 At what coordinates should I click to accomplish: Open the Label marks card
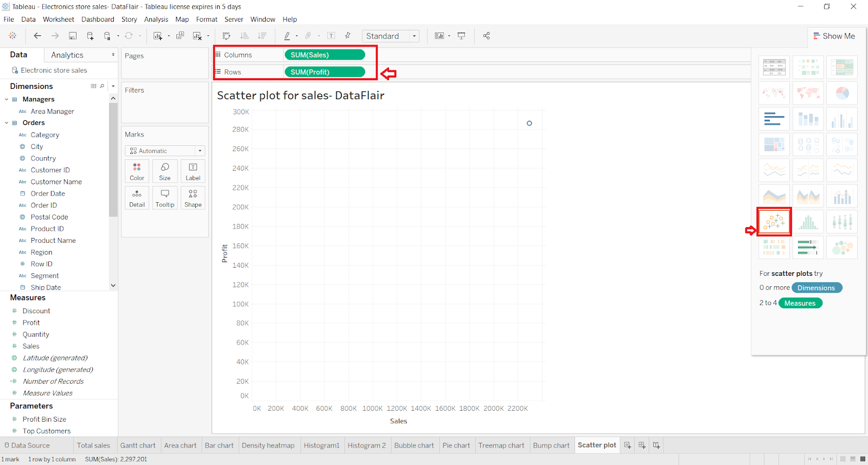click(x=193, y=171)
